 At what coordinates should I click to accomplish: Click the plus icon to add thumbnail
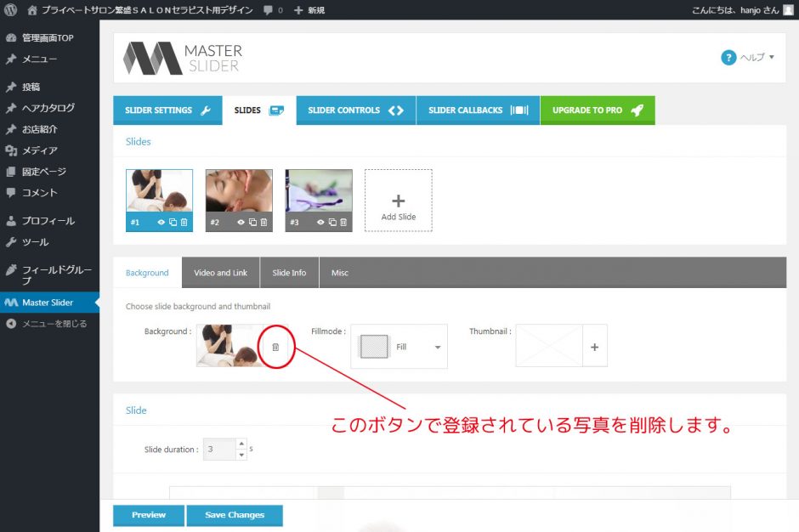tap(594, 347)
